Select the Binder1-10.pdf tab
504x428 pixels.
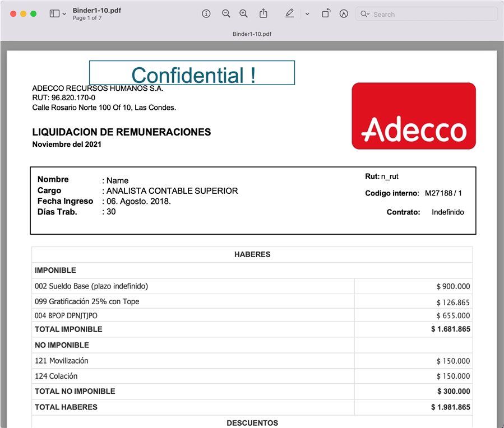(x=252, y=34)
